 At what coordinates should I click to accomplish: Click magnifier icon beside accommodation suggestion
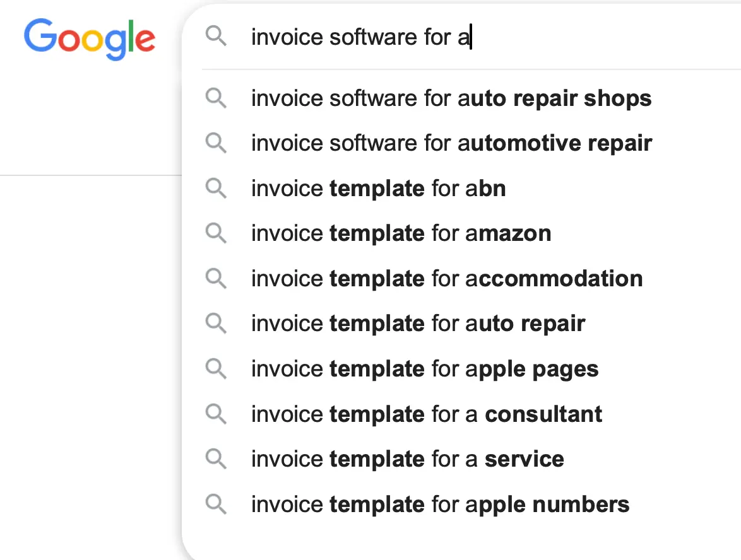(x=216, y=279)
